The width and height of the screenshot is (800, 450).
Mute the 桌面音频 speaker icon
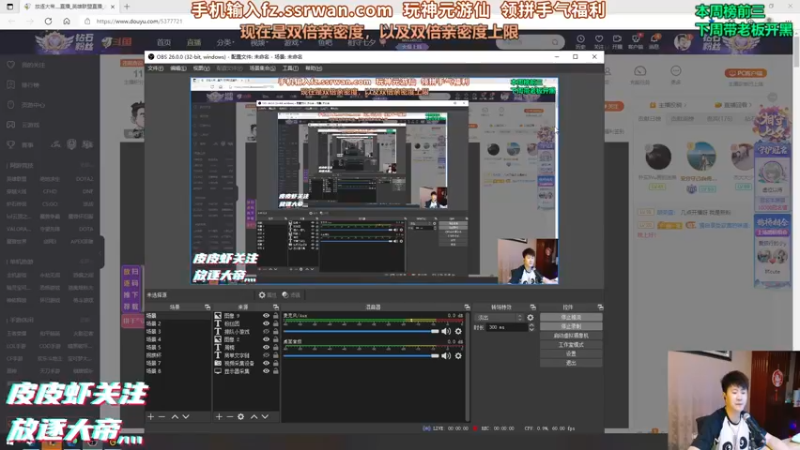pyautogui.click(x=446, y=356)
